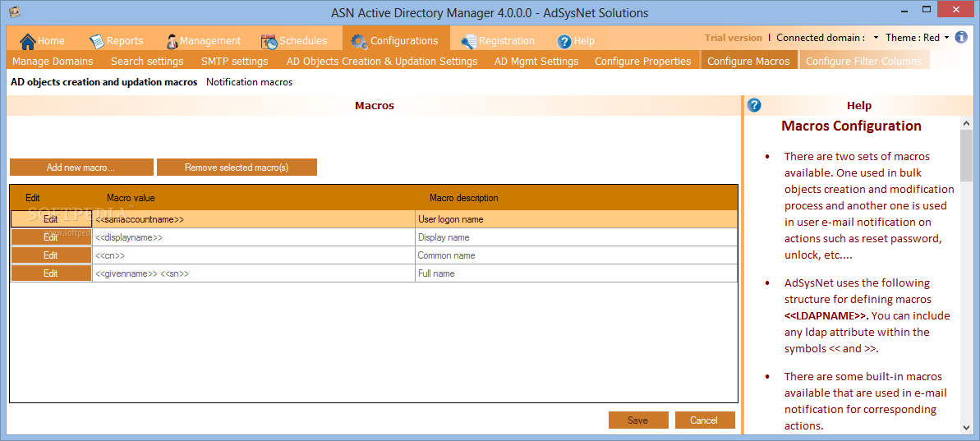Click the Configurations gear icon
Viewport: 980px width, 441px height.
click(x=359, y=41)
